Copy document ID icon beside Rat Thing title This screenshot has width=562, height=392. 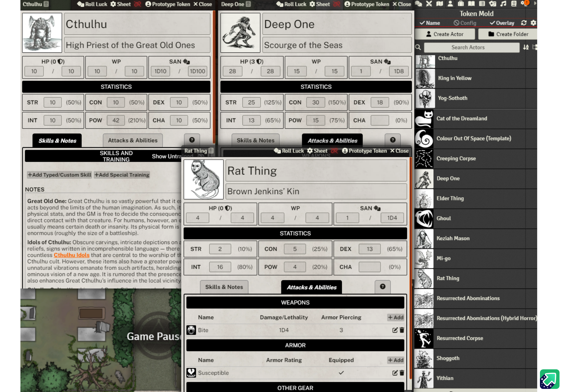211,151
